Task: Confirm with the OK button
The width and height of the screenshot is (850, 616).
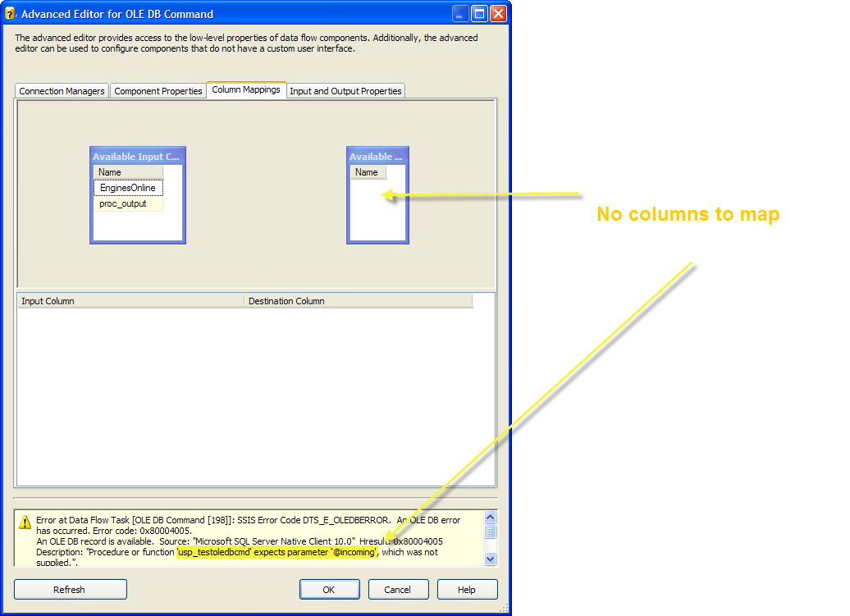Action: click(x=330, y=590)
